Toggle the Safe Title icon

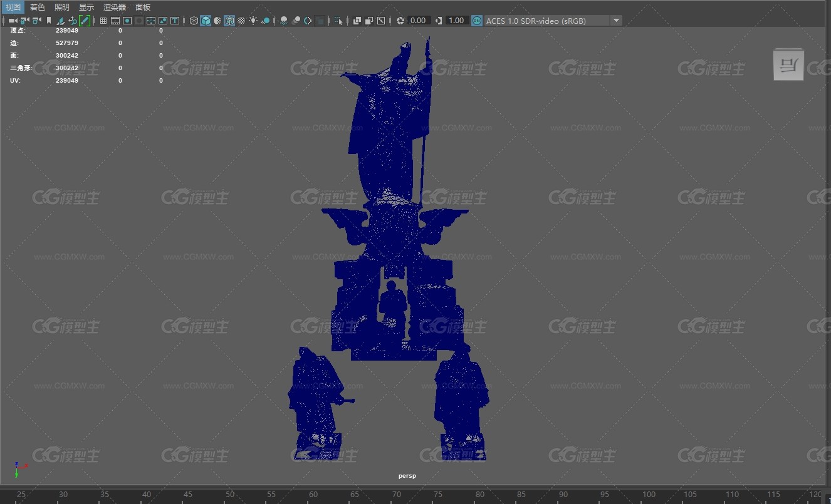click(x=175, y=21)
